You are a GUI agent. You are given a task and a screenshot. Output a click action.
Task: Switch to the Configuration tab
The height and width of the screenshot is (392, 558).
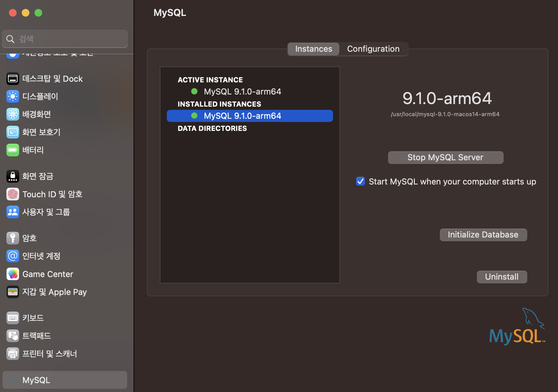coord(373,49)
